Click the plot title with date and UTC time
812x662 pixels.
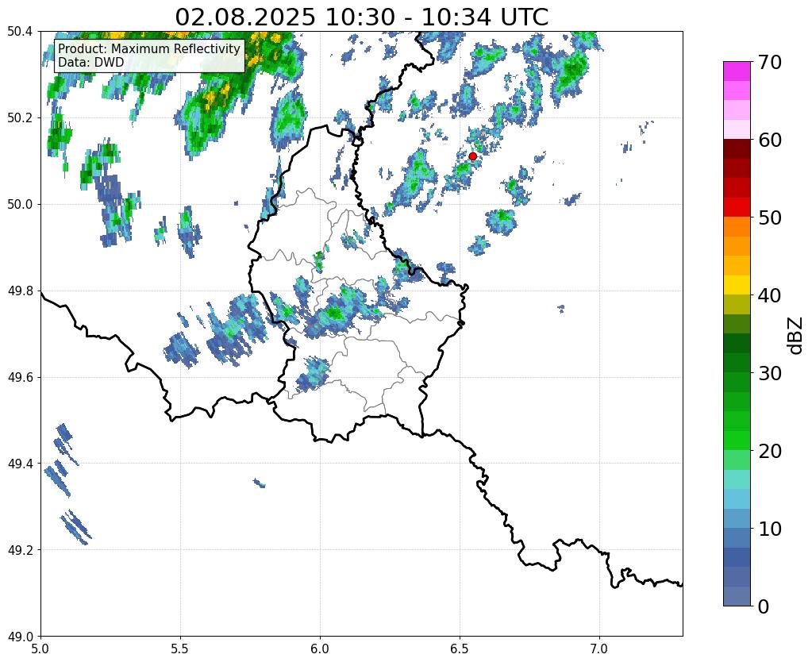[x=361, y=17]
